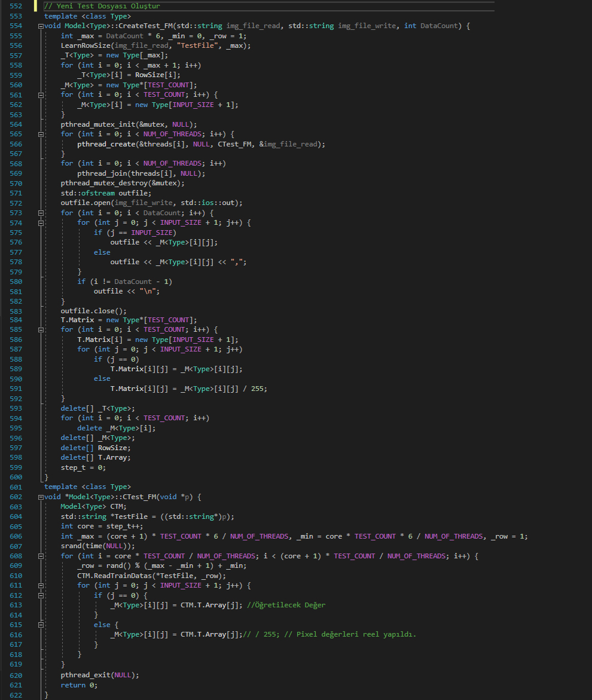Collapse the CreateTest_FM function at line 554
Screen dimensions: 592x700
coord(40,26)
